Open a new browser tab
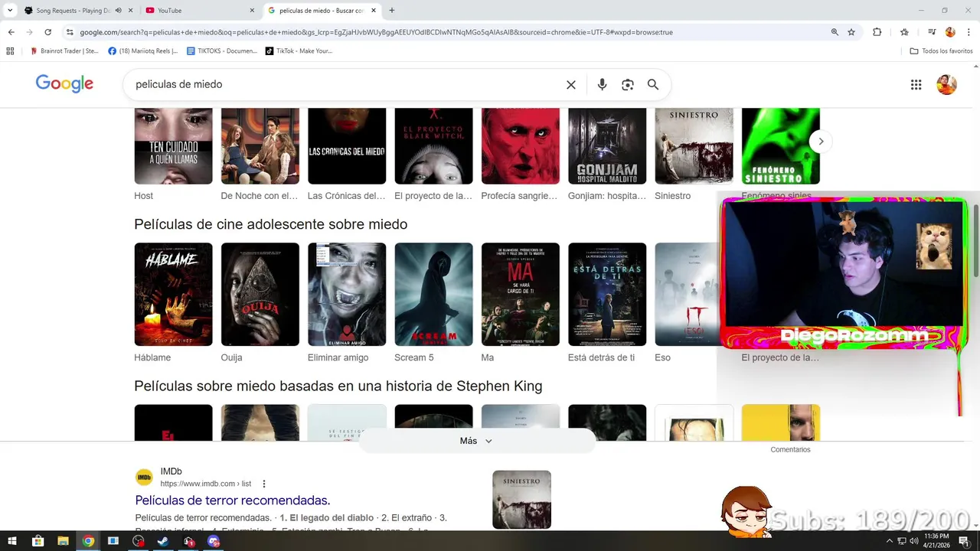 point(392,11)
